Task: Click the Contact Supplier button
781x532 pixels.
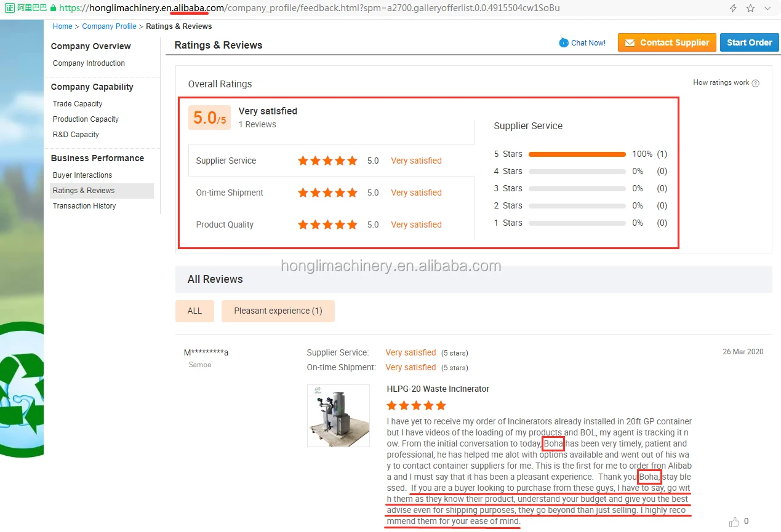Action: [667, 42]
